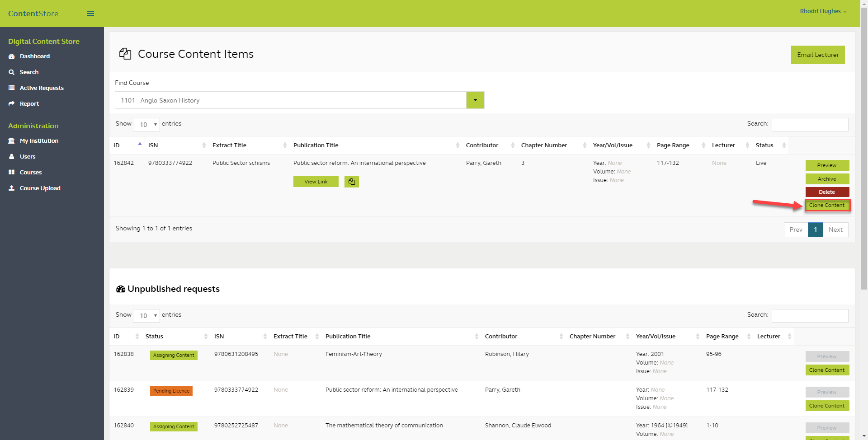This screenshot has width=868, height=440.
Task: Open the show entries dropdown for course items
Action: tap(146, 125)
